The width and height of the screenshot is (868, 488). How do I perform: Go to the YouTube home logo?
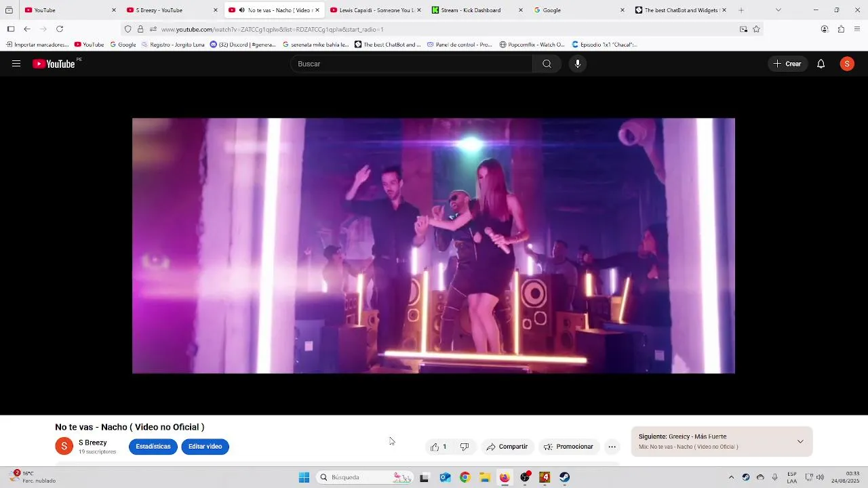(54, 64)
